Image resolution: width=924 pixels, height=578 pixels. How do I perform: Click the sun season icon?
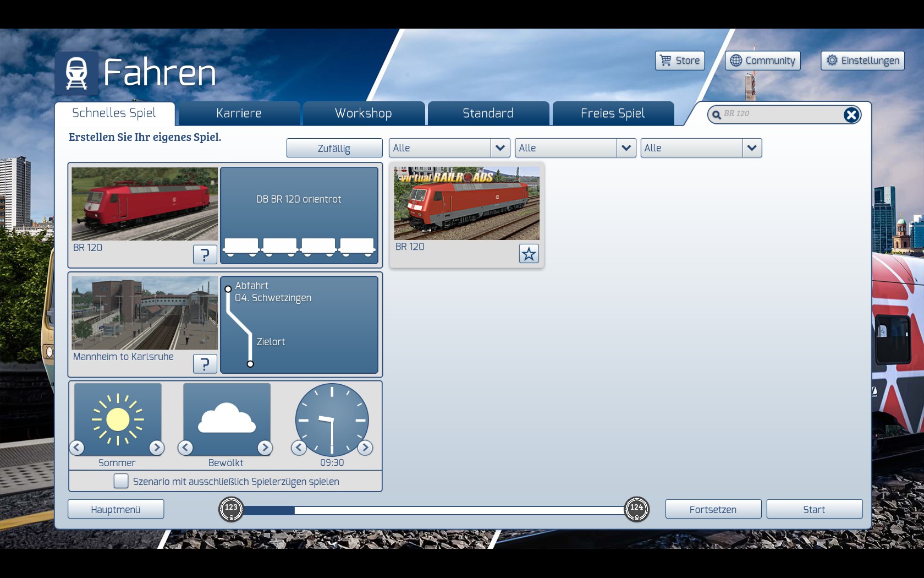[118, 419]
